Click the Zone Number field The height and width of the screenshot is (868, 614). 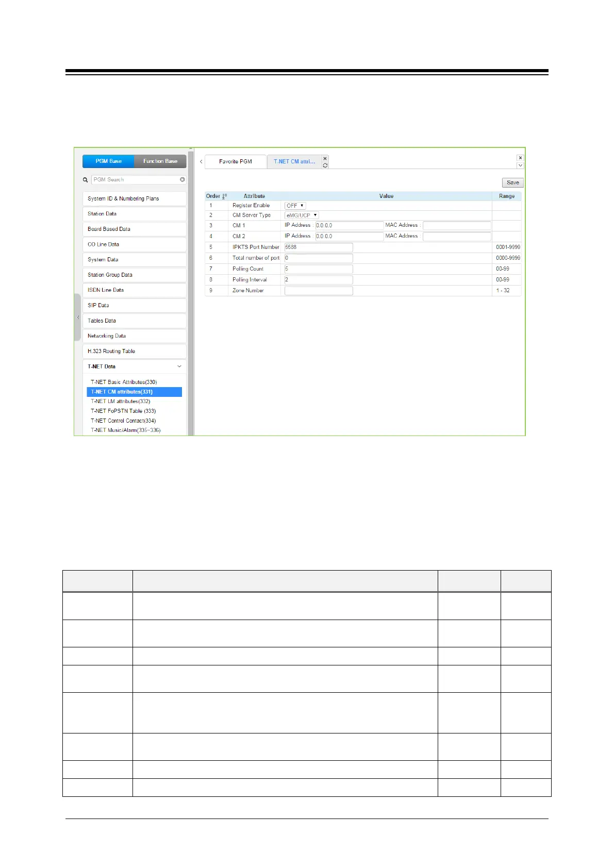coord(319,291)
